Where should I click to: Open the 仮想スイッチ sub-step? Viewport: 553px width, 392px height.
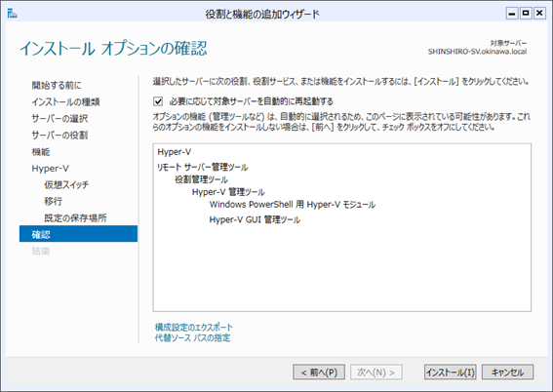coord(66,184)
